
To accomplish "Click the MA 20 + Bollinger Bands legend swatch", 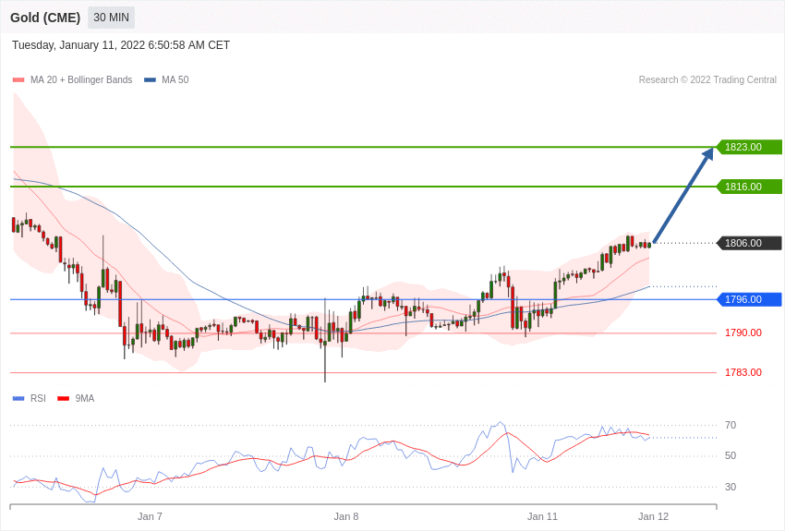I will click(x=18, y=80).
